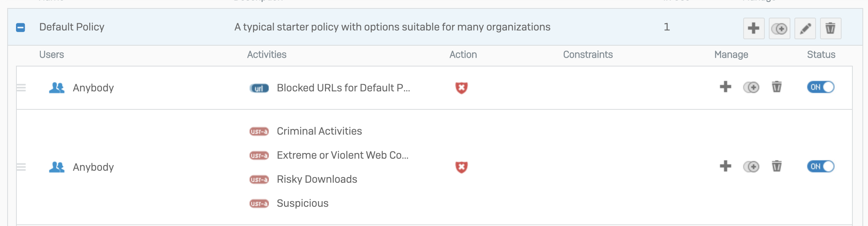Select Anybody in the Blocked URLs rule
Image resolution: width=868 pixels, height=226 pixels.
[93, 88]
